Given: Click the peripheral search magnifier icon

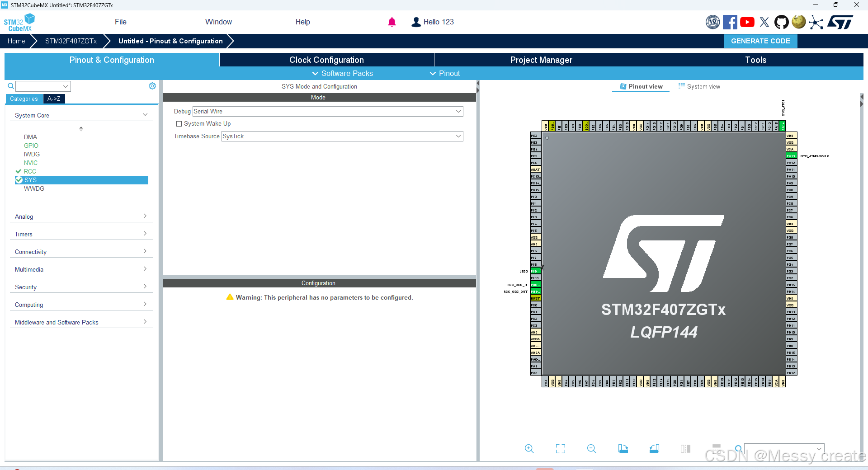Looking at the screenshot, I should point(11,86).
